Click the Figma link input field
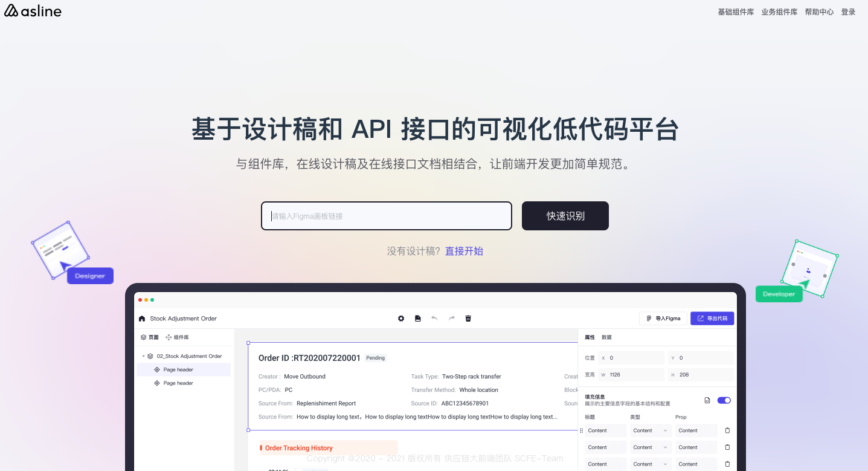 pos(387,216)
